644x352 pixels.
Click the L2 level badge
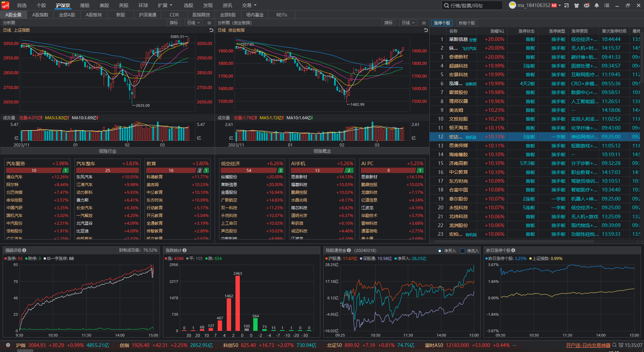[x=554, y=5]
